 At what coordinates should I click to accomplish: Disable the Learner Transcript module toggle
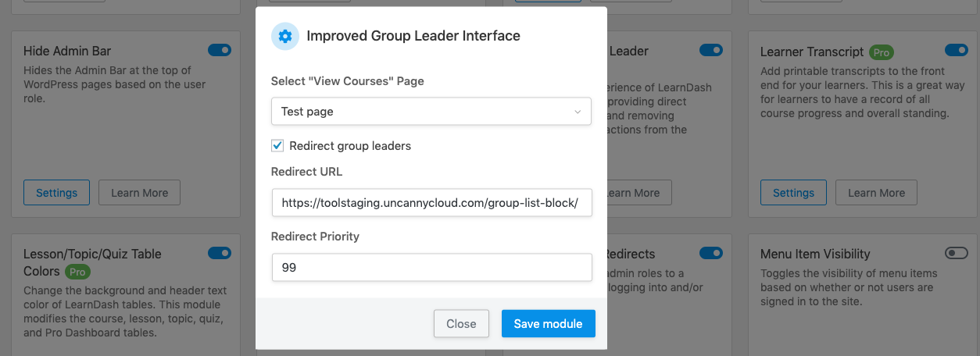click(957, 51)
